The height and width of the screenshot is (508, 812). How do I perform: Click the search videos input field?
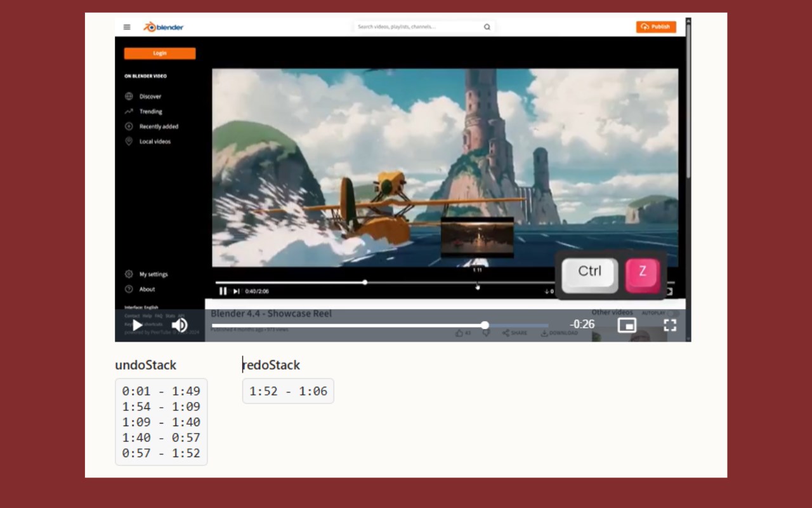[x=419, y=27]
